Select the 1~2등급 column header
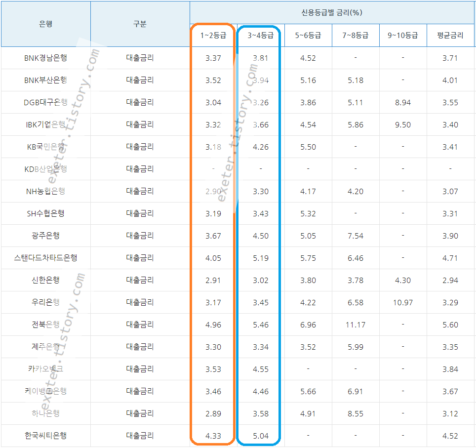 coord(213,35)
